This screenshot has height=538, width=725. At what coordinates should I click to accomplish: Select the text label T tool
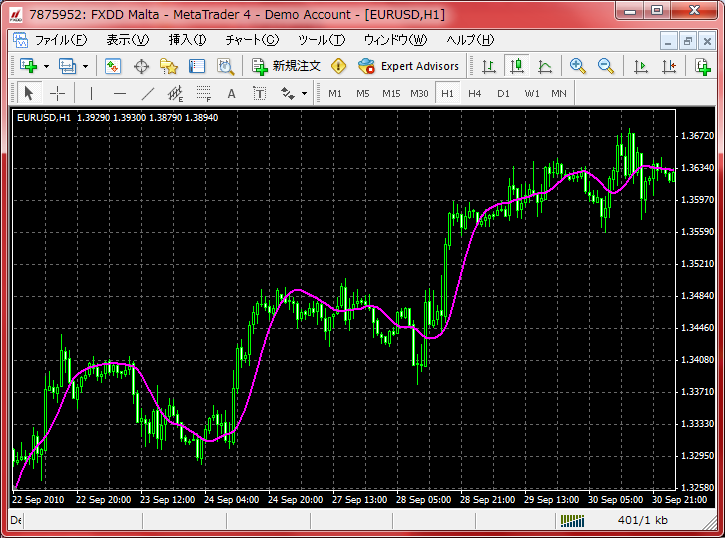point(260,94)
